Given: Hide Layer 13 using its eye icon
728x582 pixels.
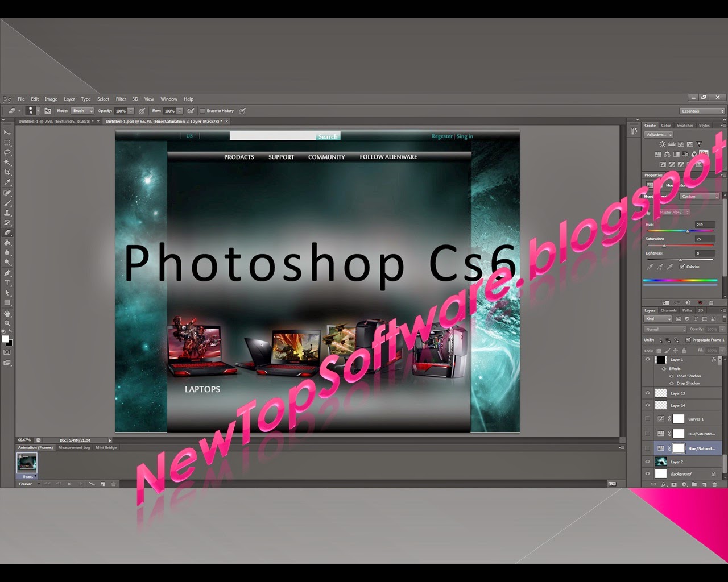Looking at the screenshot, I should 647,393.
